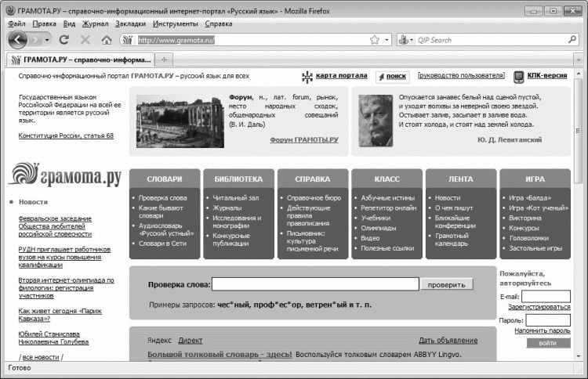Go to Home via house icon

107,40
